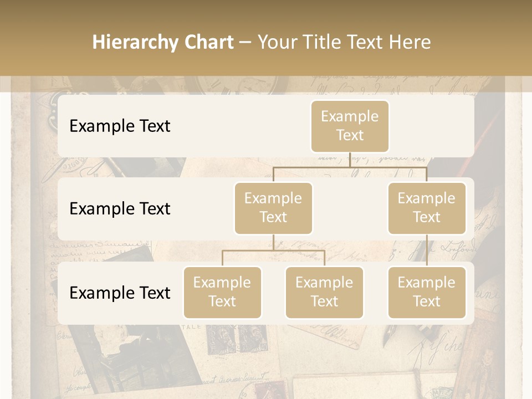Click the rightmost box in the bottom level
The width and height of the screenshot is (532, 399).
pyautogui.click(x=426, y=293)
